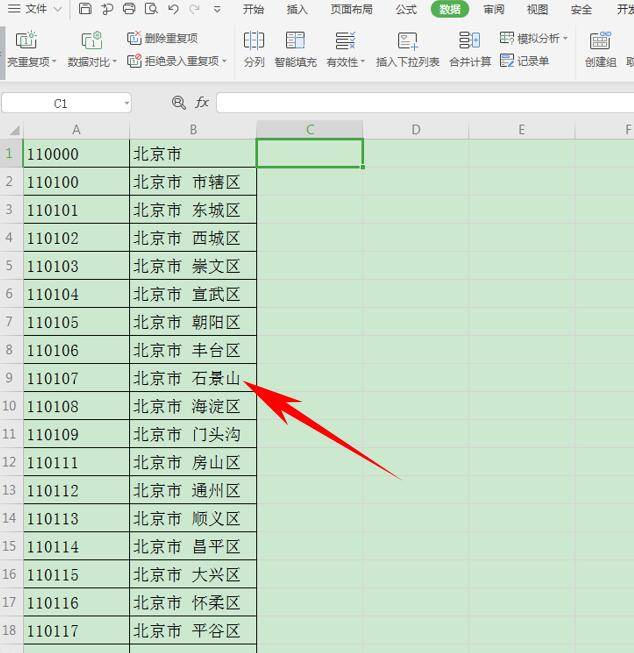Select row 9 header
Screen dimensions: 634x653
(11, 378)
